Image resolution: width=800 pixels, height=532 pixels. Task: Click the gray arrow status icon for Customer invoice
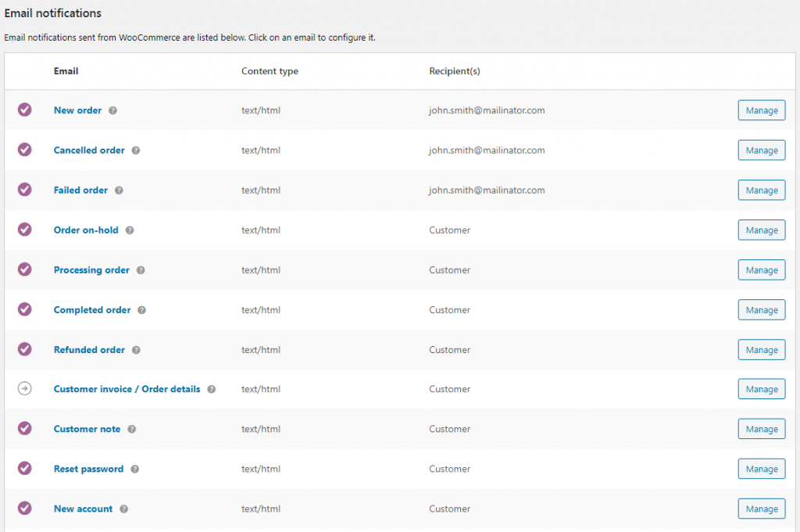point(24,389)
